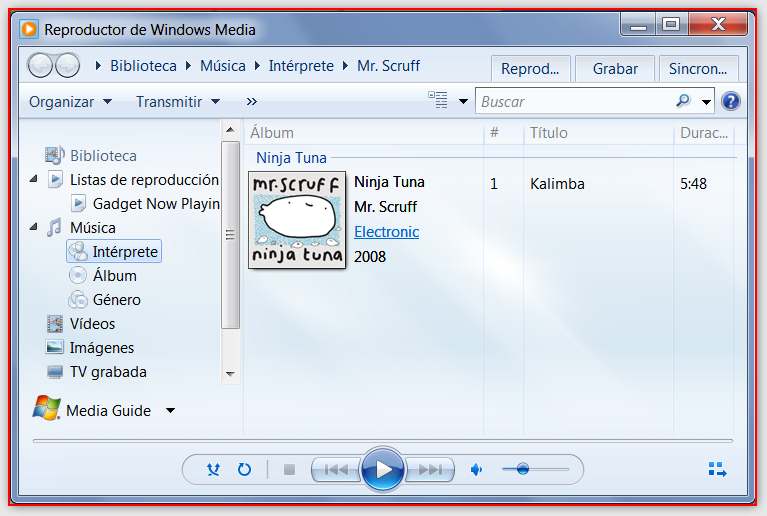This screenshot has width=767, height=516.
Task: Open the Reprod... tab
Action: [x=530, y=69]
